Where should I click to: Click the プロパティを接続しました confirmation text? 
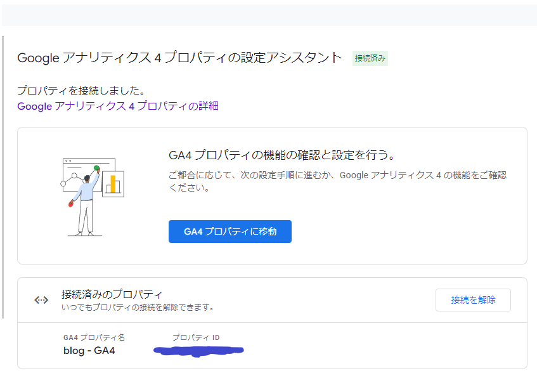(x=81, y=91)
